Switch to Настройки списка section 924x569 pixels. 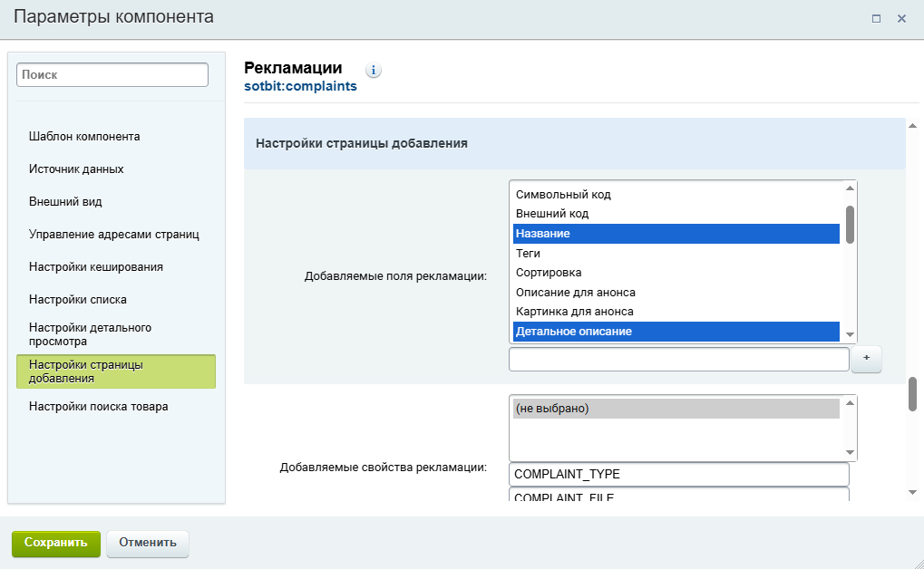78,300
